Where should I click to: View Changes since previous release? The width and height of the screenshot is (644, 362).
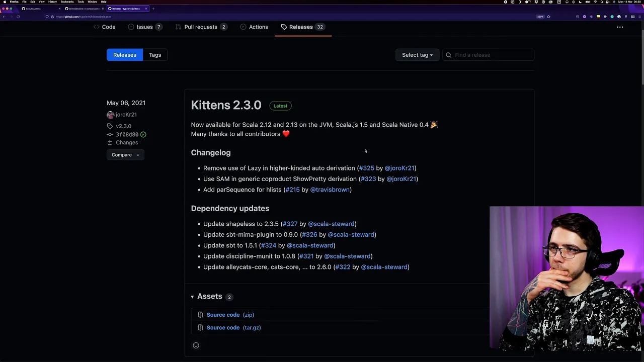127,143
